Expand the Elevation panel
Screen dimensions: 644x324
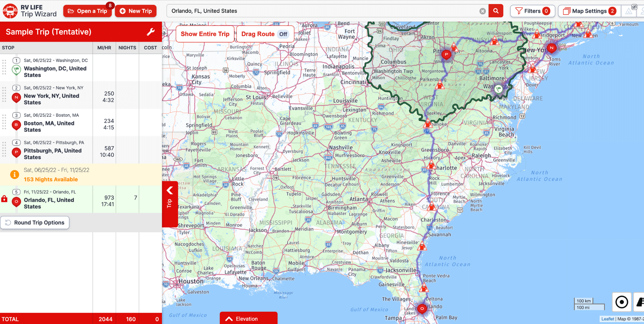click(248, 319)
